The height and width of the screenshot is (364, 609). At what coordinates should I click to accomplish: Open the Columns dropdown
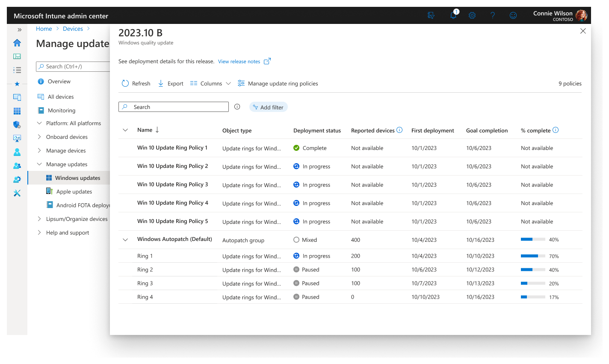pyautogui.click(x=210, y=83)
